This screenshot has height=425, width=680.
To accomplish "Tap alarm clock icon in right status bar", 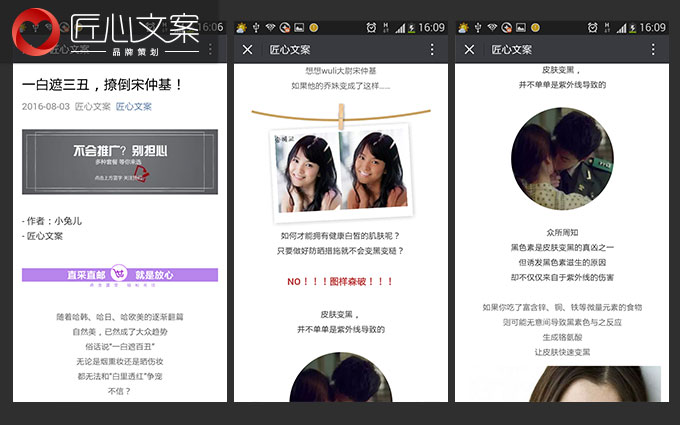I will point(592,28).
